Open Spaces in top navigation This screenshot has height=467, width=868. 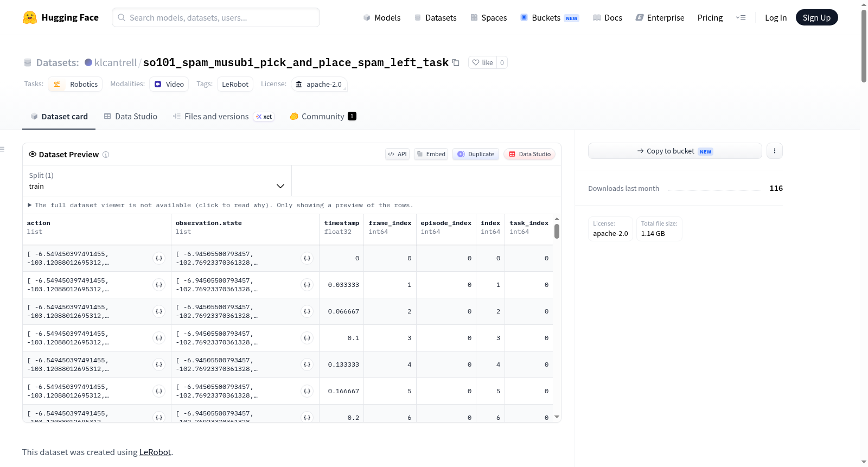(488, 18)
